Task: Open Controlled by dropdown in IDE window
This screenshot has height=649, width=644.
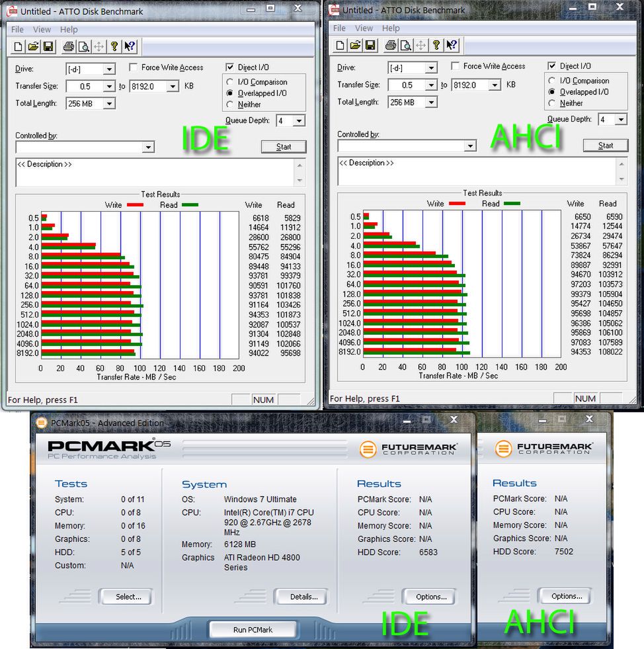Action: 149,147
